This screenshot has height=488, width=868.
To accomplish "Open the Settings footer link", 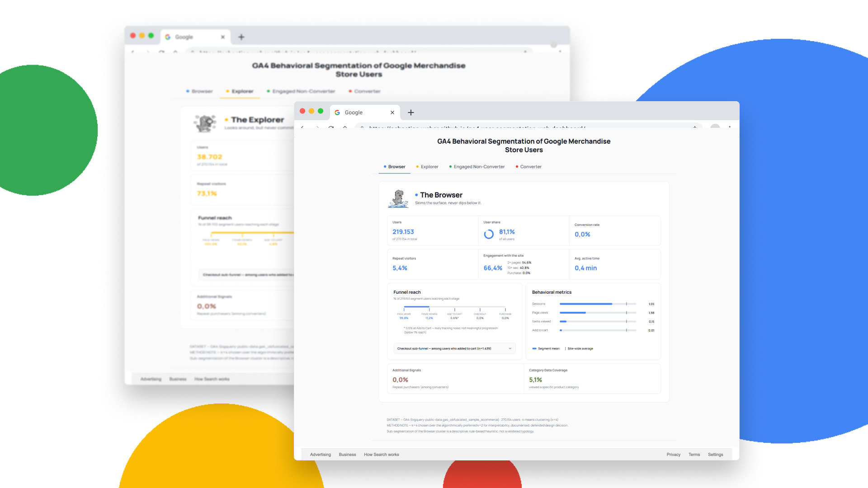I will click(715, 455).
